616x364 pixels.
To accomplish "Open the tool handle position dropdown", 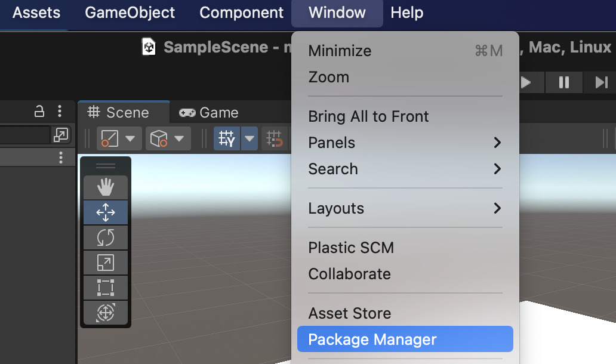I will 119,139.
